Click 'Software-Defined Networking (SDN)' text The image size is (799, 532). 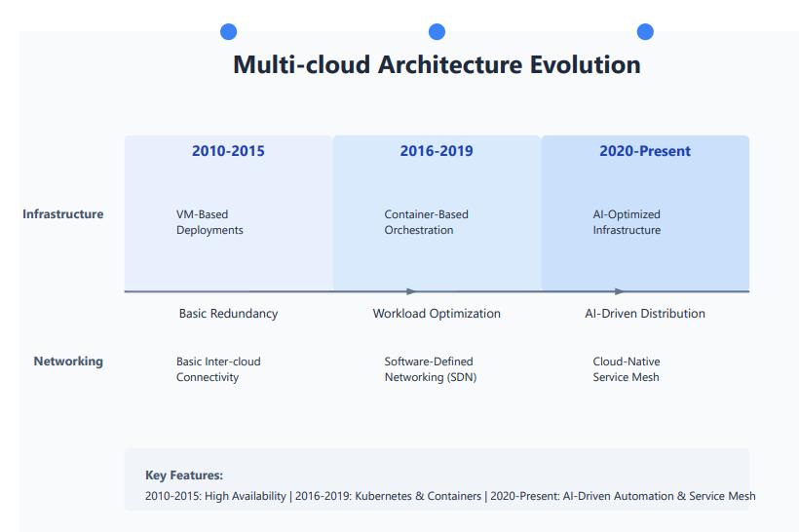click(x=431, y=369)
